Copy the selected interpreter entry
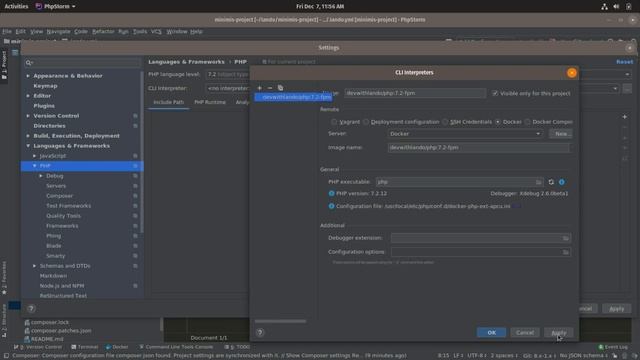The image size is (640, 360). click(280, 88)
